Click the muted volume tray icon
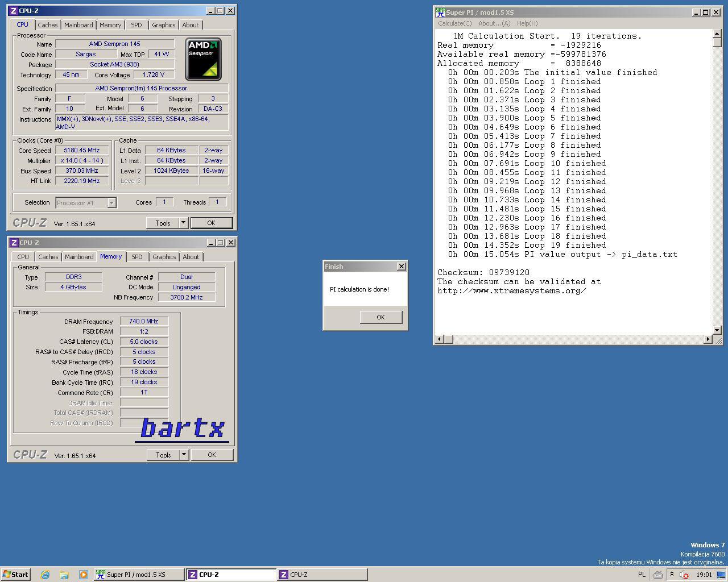 [x=684, y=575]
